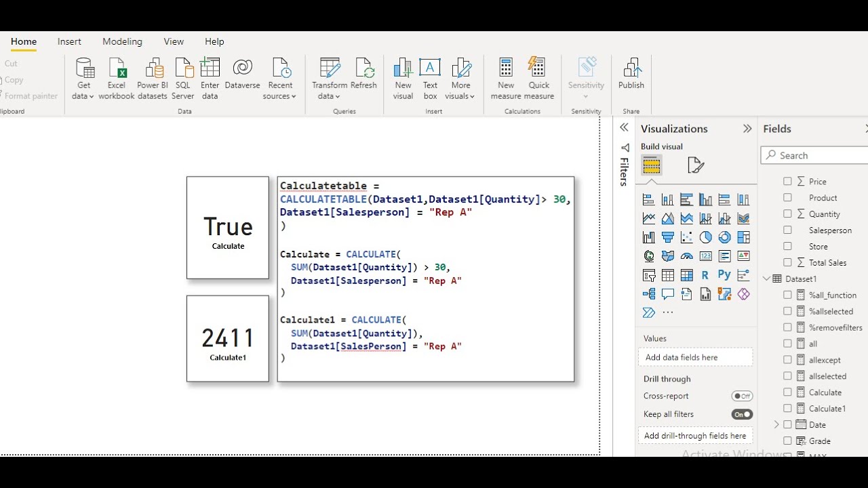
Task: Collapse the Visualizations pane
Action: coord(747,129)
